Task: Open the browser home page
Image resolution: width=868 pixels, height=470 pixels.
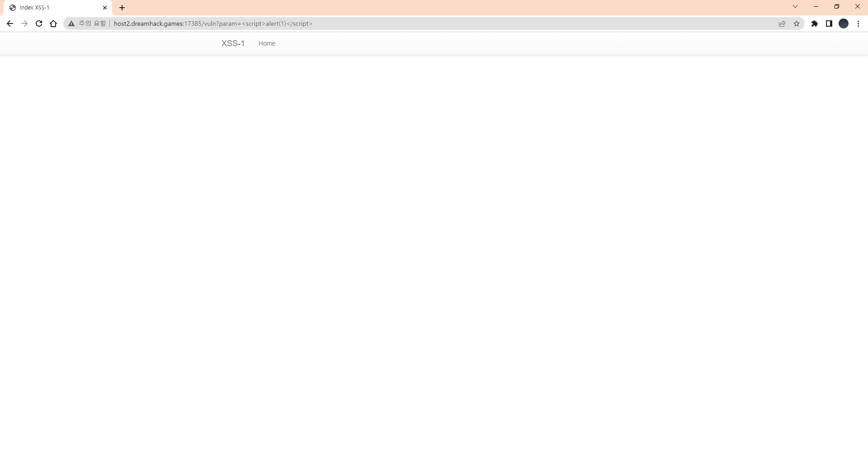Action: click(53, 23)
